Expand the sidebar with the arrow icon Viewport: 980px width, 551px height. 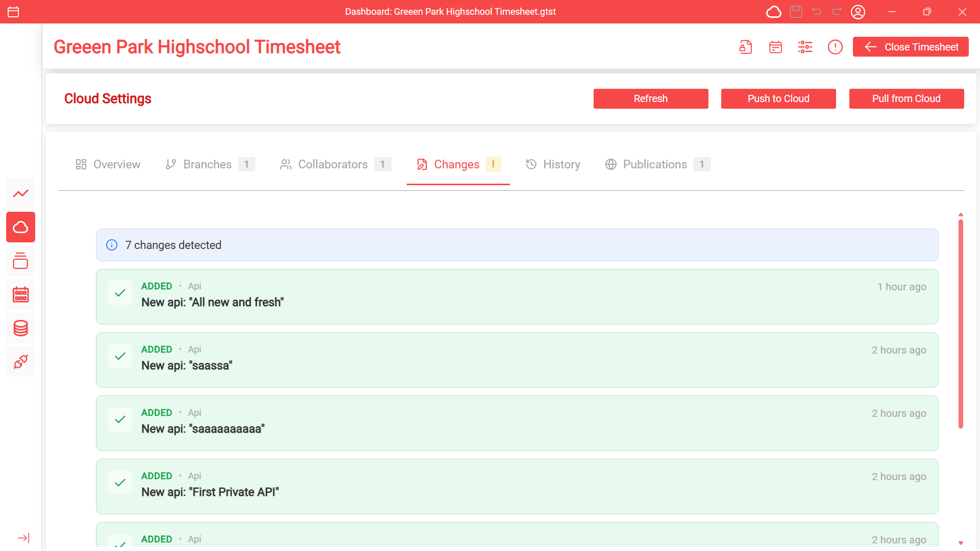pyautogui.click(x=23, y=538)
